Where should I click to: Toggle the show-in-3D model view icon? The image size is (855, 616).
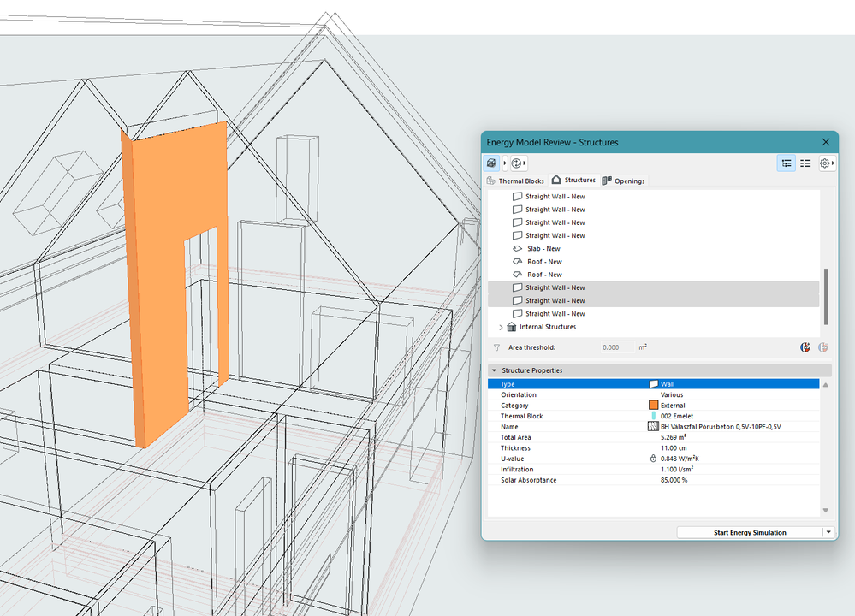[x=491, y=163]
